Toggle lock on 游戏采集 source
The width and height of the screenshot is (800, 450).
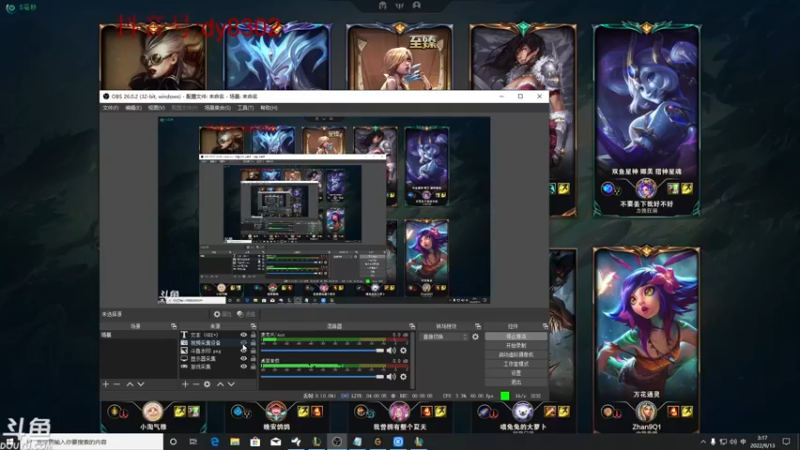253,366
